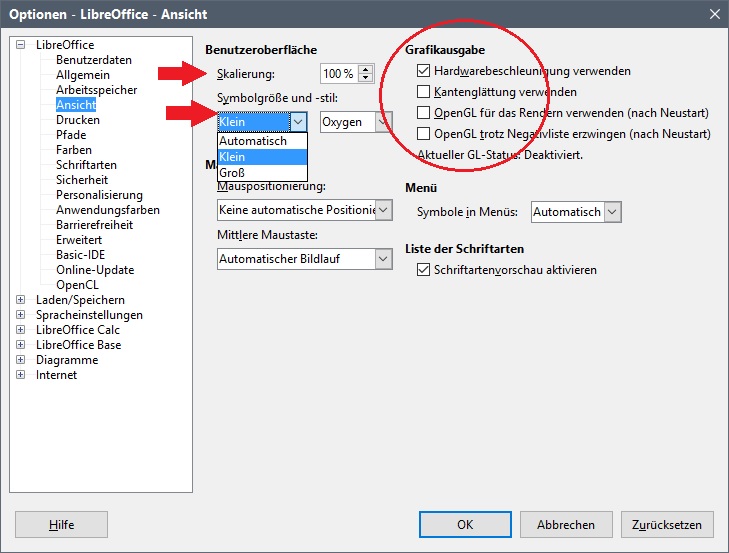This screenshot has width=729, height=553.
Task: Disable Hardwarebeschleunigung verwenden checkbox
Action: [x=423, y=71]
